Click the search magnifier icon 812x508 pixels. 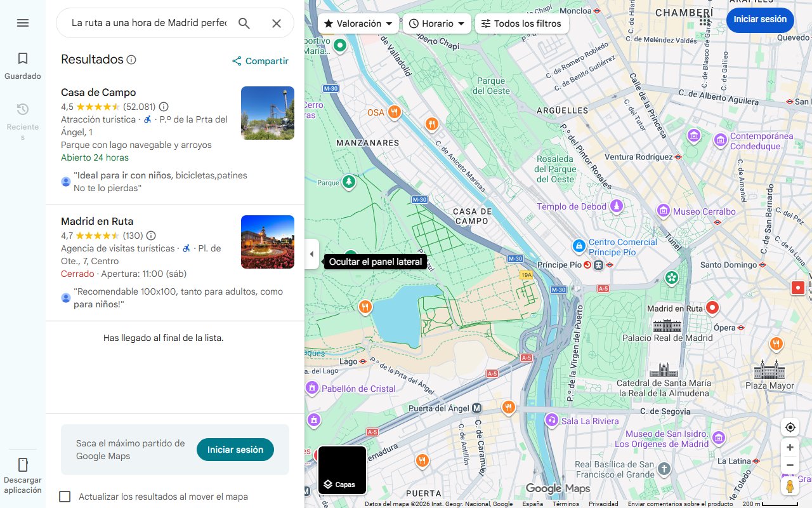tap(244, 23)
